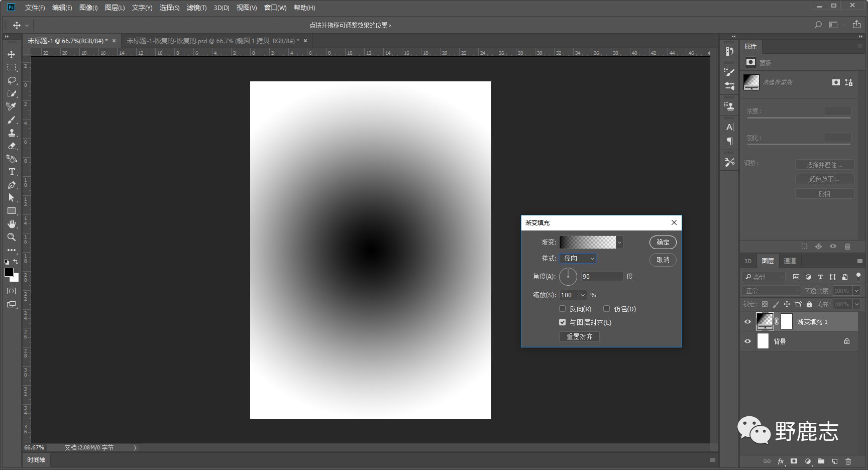Uncheck 与图层对齐(L) align with layer

[563, 322]
